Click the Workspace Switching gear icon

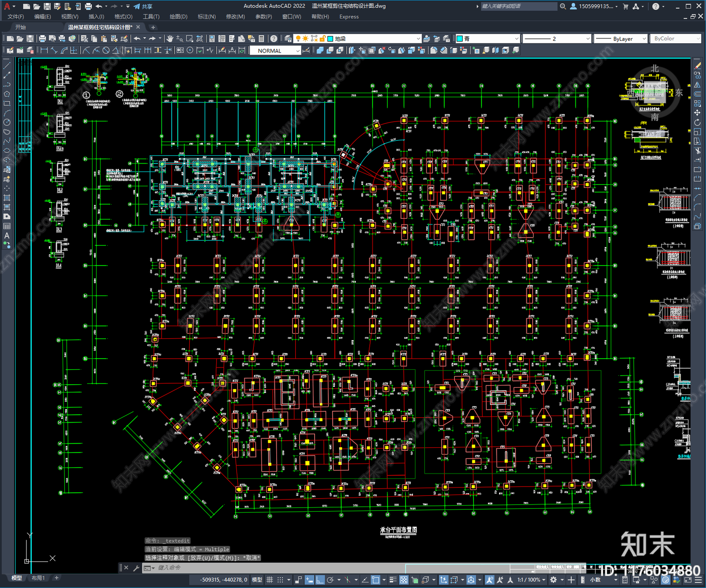(553, 580)
